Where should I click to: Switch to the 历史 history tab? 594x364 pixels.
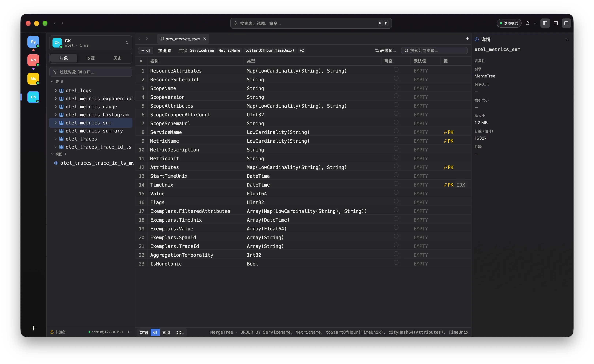coord(117,58)
